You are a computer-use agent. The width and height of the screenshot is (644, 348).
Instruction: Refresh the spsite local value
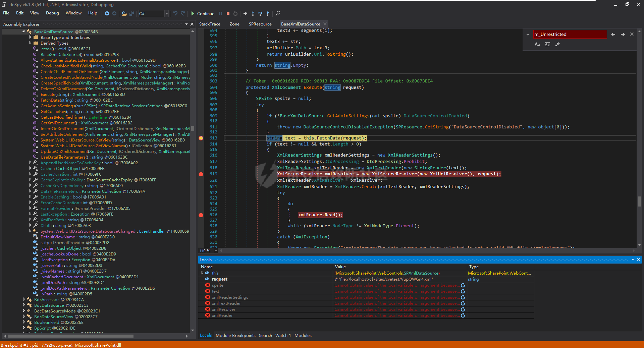(463, 285)
